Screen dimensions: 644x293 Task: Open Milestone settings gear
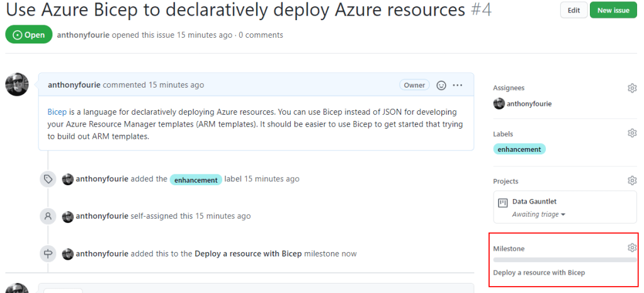[632, 248]
